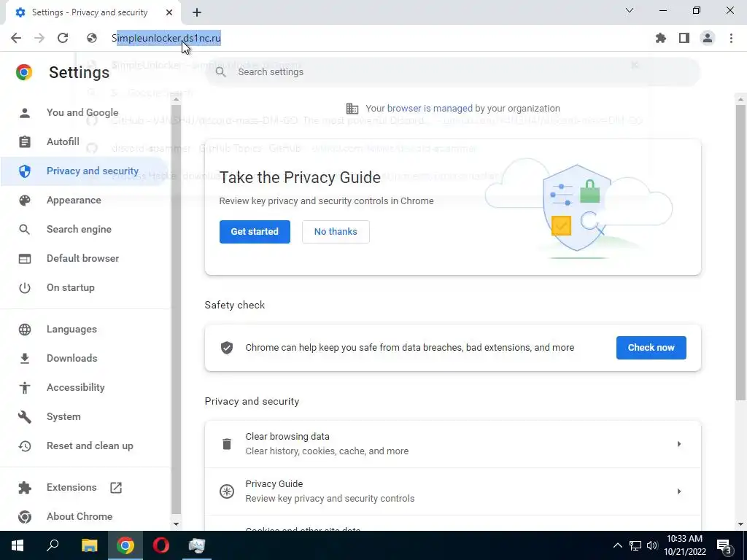
Task: Click the building icon beside the managed notice
Action: (x=352, y=109)
